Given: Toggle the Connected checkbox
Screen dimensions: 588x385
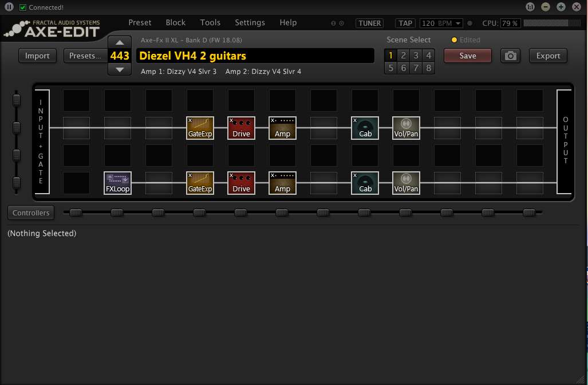Looking at the screenshot, I should (23, 7).
